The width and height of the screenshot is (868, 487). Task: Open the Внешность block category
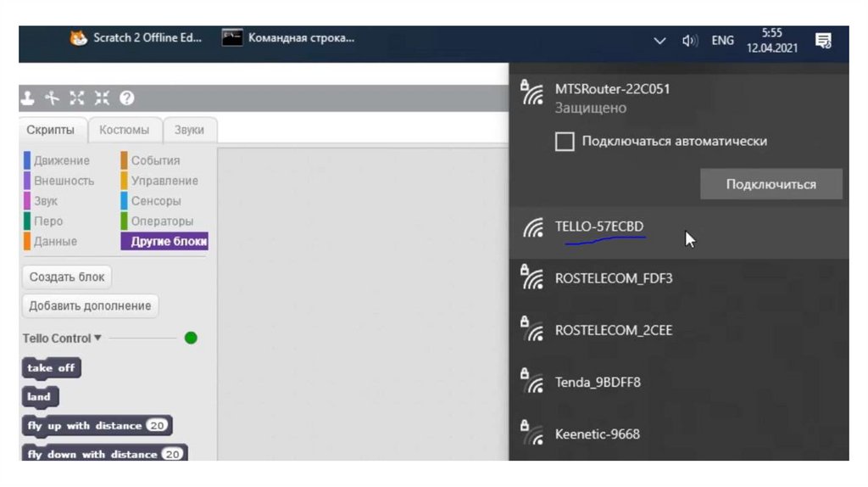point(59,181)
